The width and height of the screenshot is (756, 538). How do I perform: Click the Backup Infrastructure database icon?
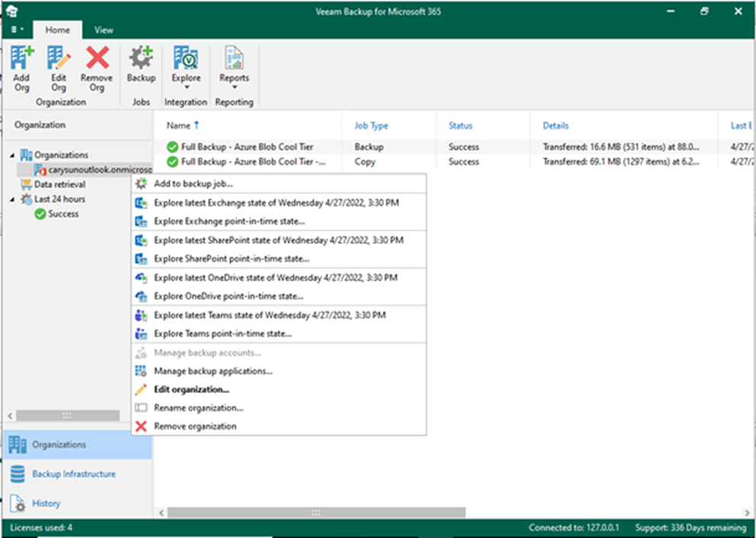[18, 474]
